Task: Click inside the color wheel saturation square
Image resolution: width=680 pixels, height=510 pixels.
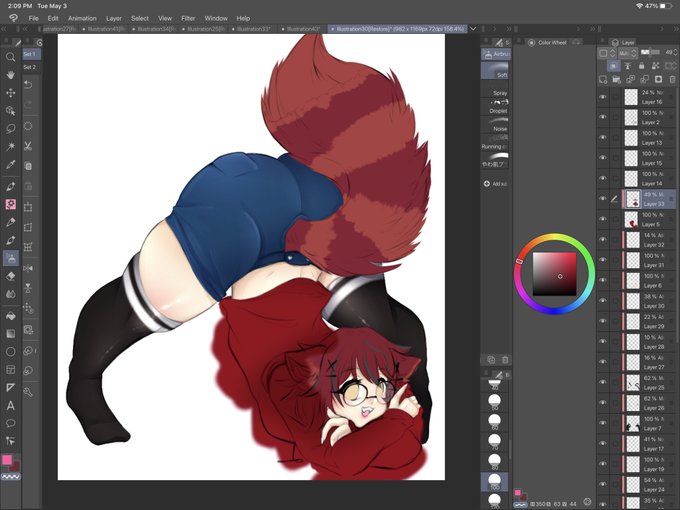Action: (554, 274)
